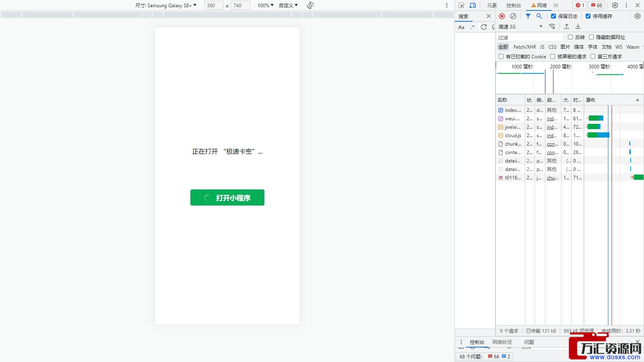Filter requests by 字体 type
Viewport: 644px width, 362px height.
click(x=592, y=47)
